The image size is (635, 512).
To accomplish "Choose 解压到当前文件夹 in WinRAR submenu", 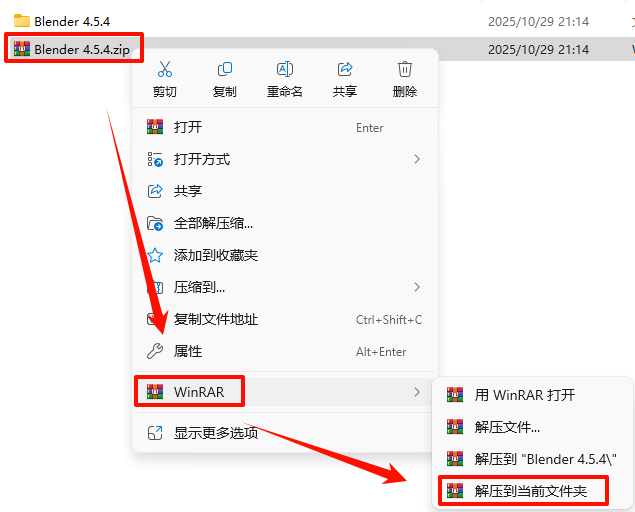I will click(531, 491).
